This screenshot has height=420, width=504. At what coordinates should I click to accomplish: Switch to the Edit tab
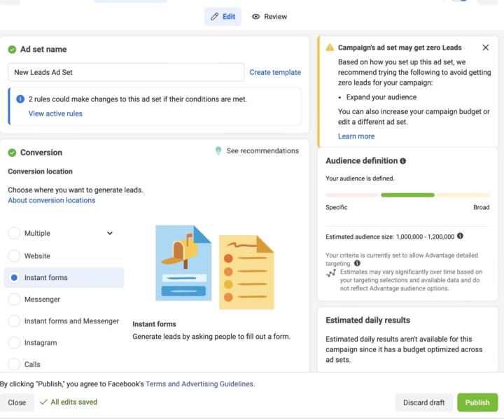tap(223, 17)
